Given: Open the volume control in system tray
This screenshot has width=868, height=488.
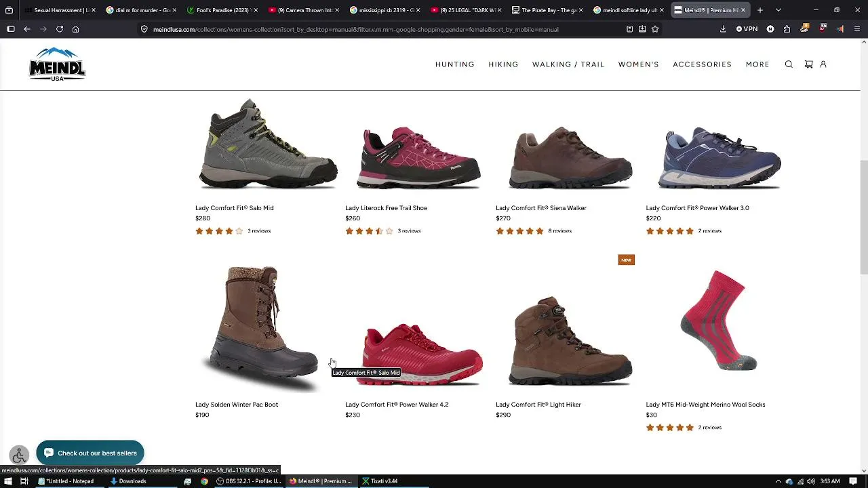Looking at the screenshot, I should (810, 481).
